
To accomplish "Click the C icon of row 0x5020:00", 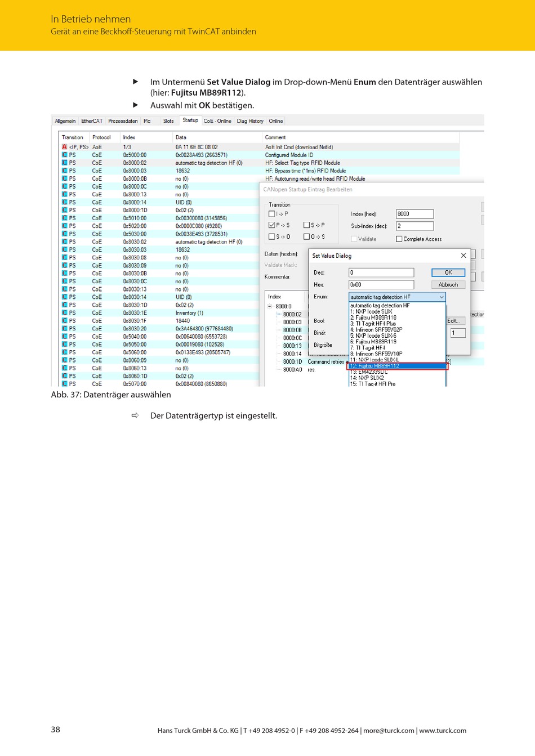I will (64, 226).
